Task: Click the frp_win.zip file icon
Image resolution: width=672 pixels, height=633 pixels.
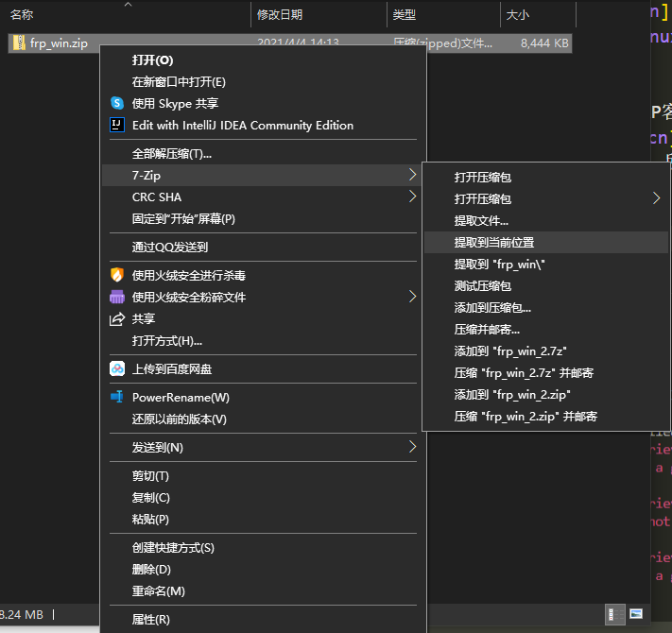Action: click(19, 43)
